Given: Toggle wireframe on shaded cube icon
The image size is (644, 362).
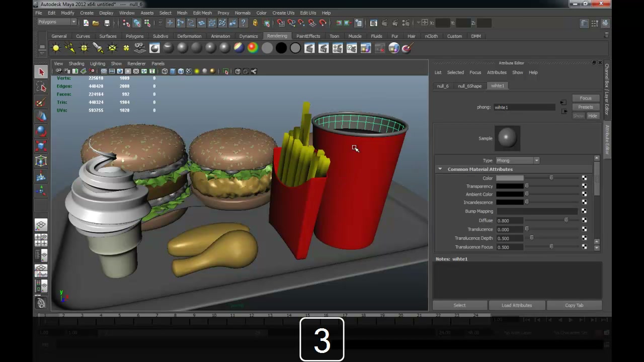Looking at the screenshot, I should [x=181, y=71].
